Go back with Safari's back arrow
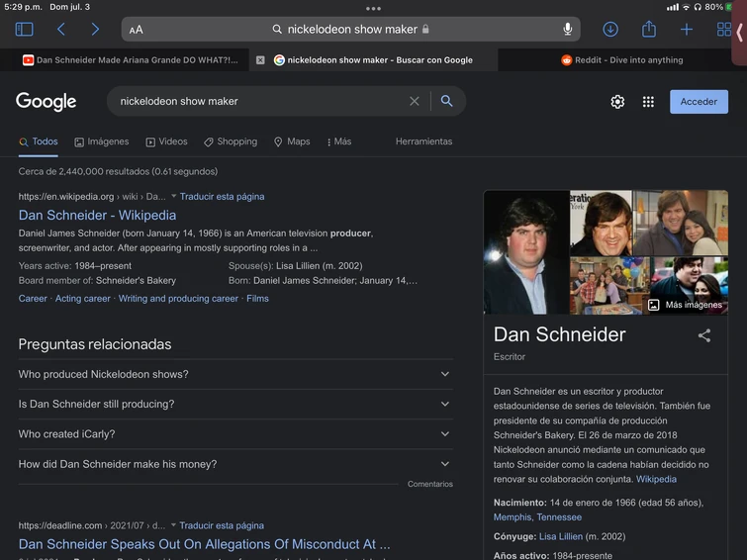This screenshot has height=560, width=747. point(61,30)
